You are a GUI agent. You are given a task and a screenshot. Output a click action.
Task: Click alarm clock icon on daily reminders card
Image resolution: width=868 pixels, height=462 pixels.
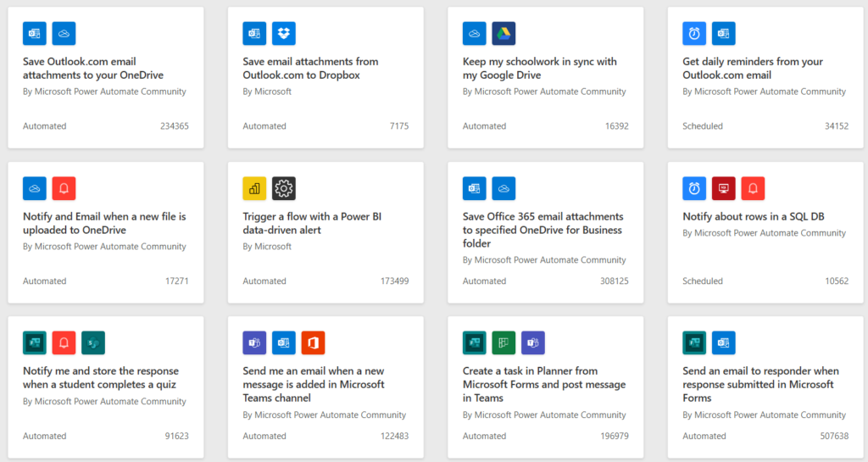693,33
